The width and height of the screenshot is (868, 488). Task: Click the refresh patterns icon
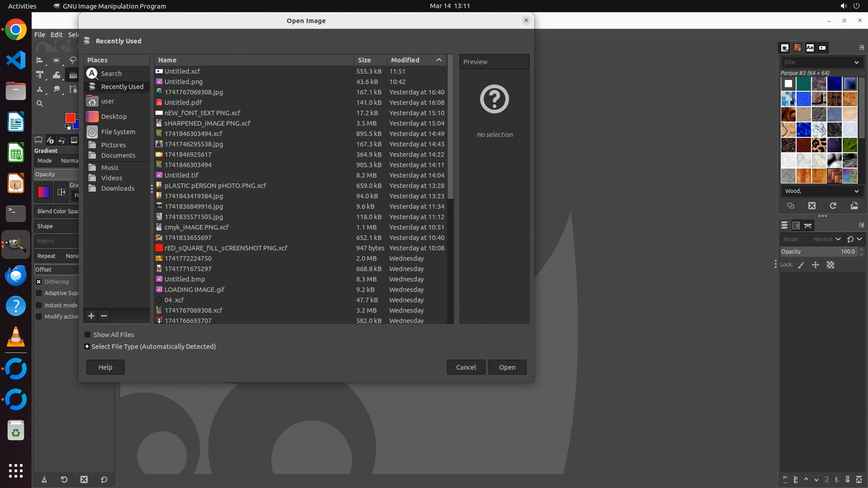tap(833, 206)
